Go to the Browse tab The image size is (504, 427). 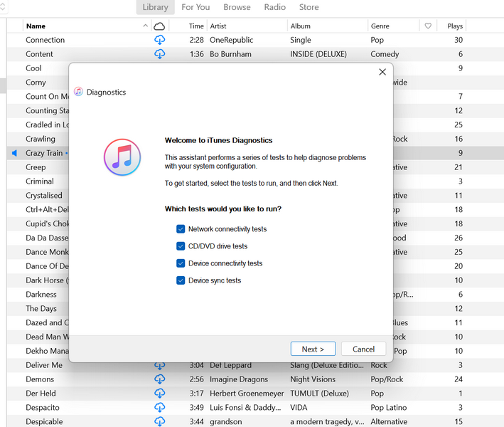[237, 7]
